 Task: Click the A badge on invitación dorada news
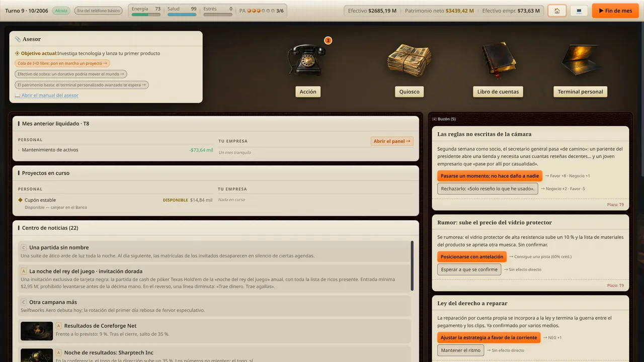pos(24,271)
